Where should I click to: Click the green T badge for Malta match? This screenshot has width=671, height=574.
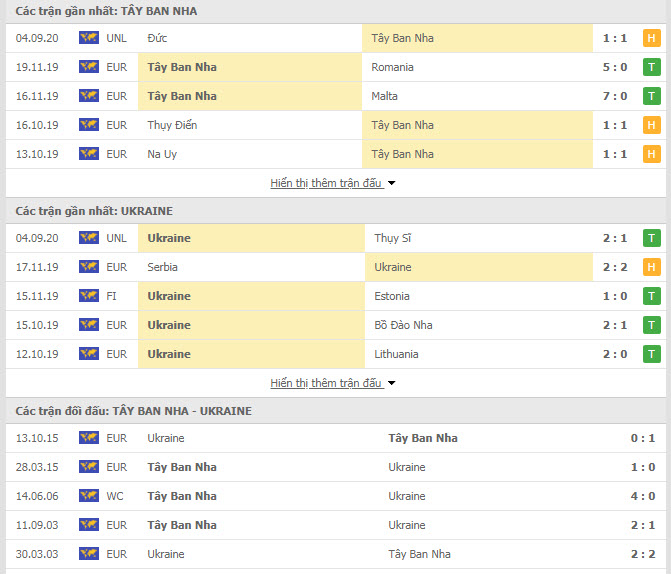click(651, 96)
